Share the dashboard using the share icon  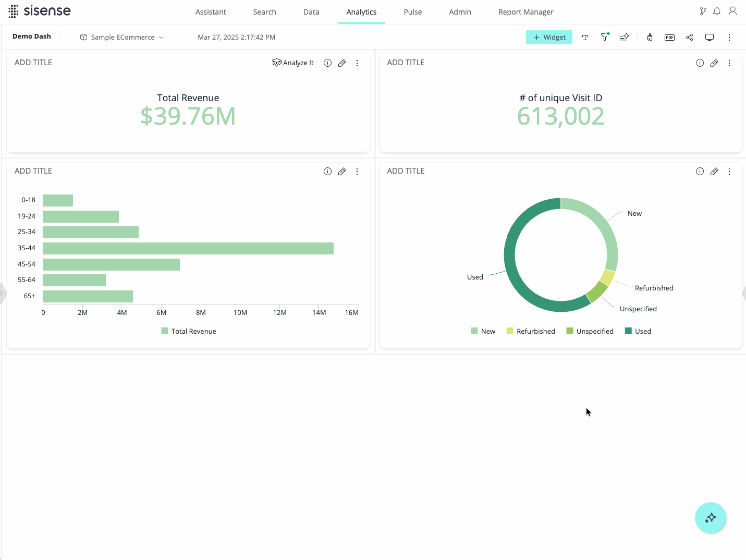(x=689, y=38)
